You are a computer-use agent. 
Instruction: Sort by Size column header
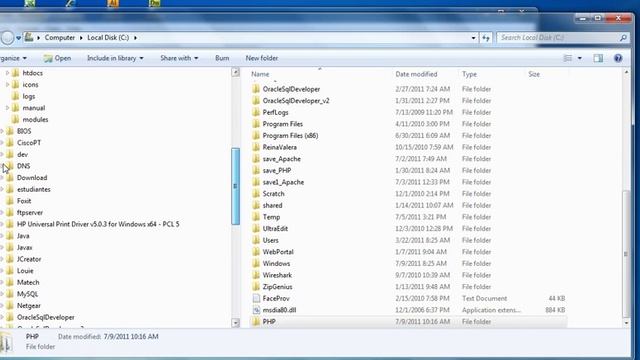534,74
